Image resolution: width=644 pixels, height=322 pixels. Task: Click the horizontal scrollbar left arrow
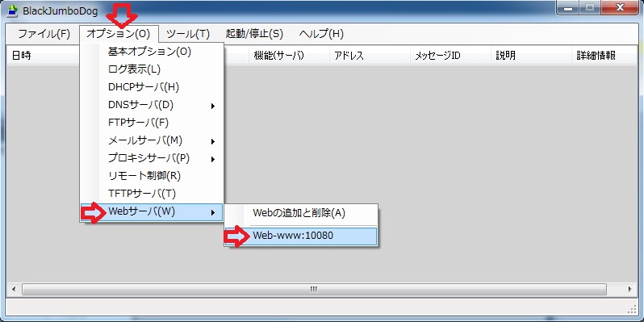14,289
